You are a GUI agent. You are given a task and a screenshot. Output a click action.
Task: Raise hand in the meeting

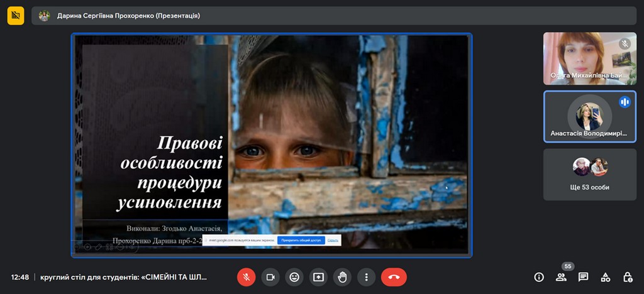tap(342, 277)
